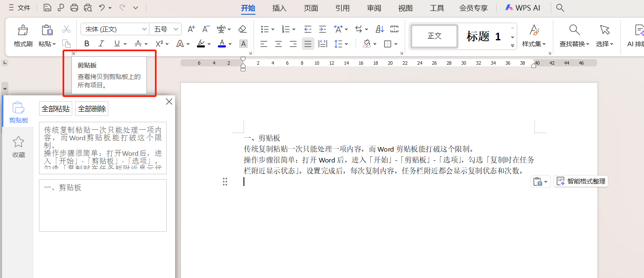Toggle italic formatting with I
Screen dimensions: 644x278
click(101, 43)
